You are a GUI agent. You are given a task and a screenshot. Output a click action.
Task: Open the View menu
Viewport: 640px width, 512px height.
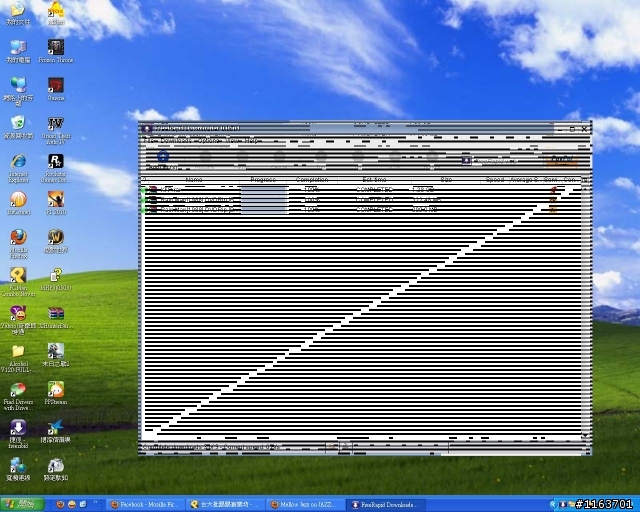click(x=234, y=140)
